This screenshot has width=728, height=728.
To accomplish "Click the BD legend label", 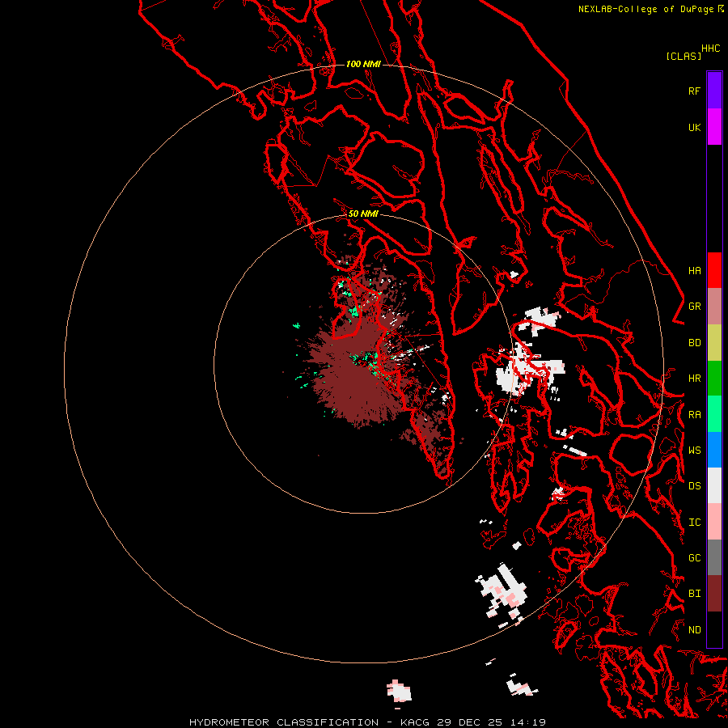I will pos(694,343).
